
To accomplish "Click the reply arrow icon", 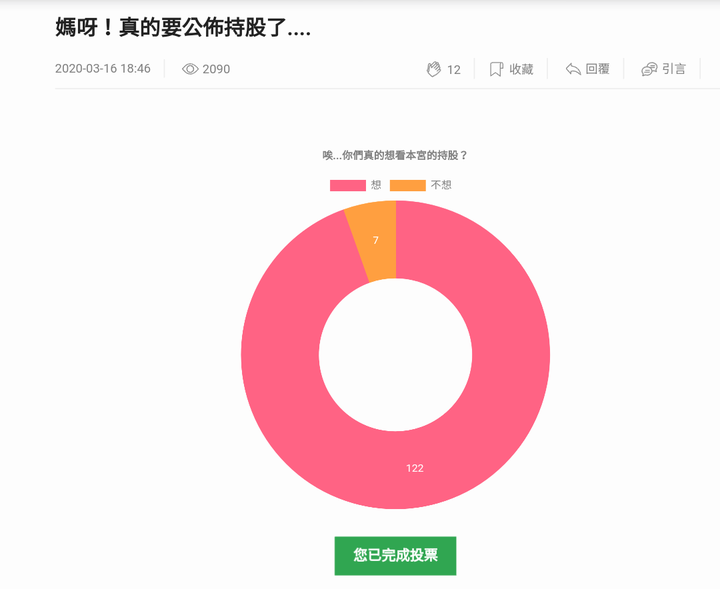I will coord(573,69).
